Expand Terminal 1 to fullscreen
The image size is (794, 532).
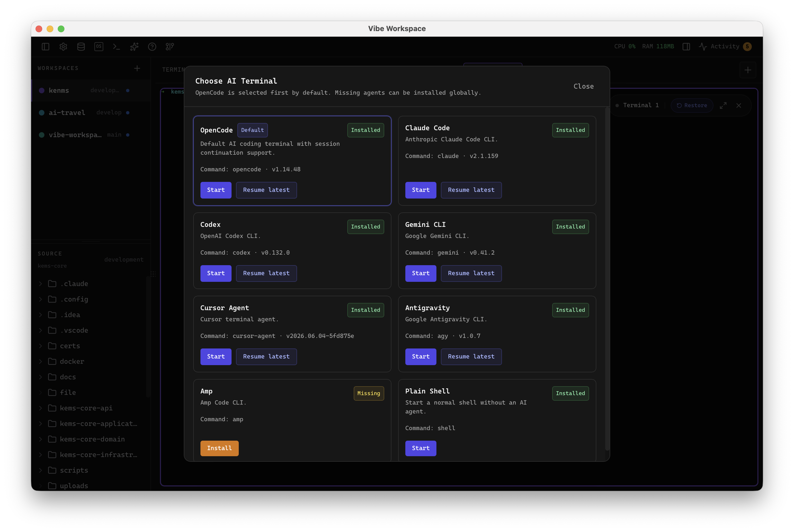[723, 106]
